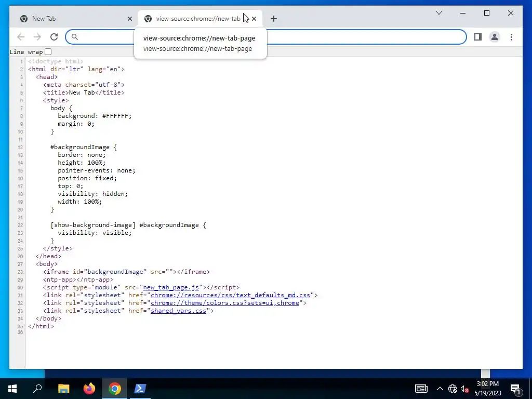Open the Chrome profile avatar menu
The width and height of the screenshot is (532, 399).
(x=495, y=37)
